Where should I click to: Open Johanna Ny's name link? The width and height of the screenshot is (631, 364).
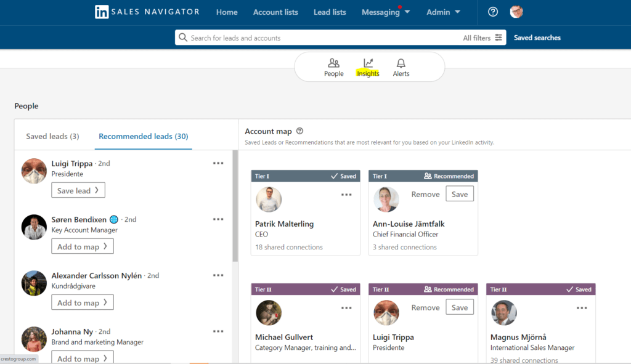(x=72, y=332)
